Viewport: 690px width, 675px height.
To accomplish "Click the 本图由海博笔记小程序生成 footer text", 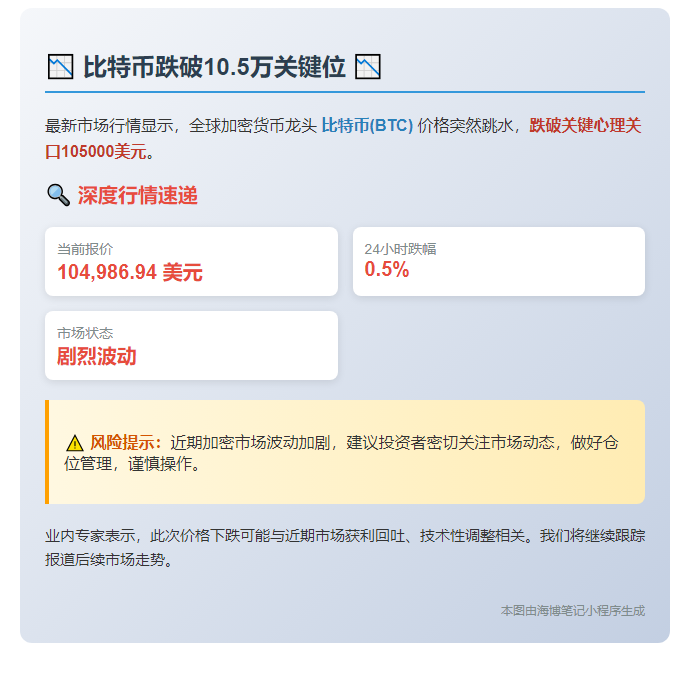I will pyautogui.click(x=573, y=611).
